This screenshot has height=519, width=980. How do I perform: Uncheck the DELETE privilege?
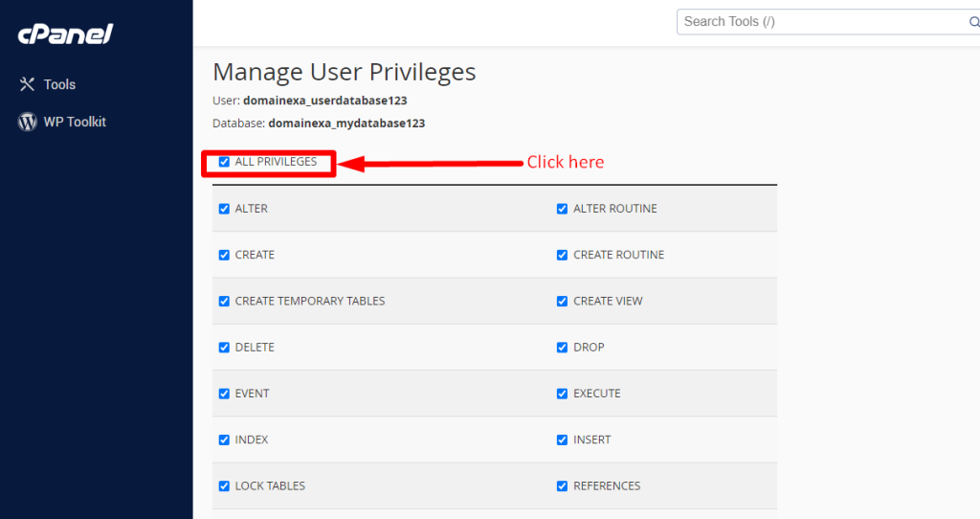(x=224, y=348)
